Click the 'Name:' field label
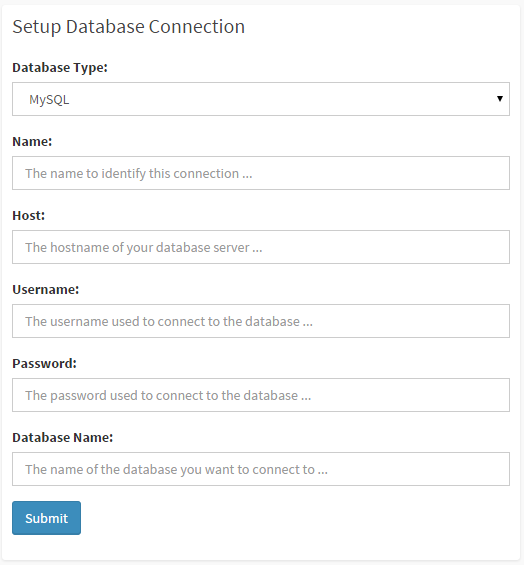The height and width of the screenshot is (565, 524). pyautogui.click(x=32, y=142)
